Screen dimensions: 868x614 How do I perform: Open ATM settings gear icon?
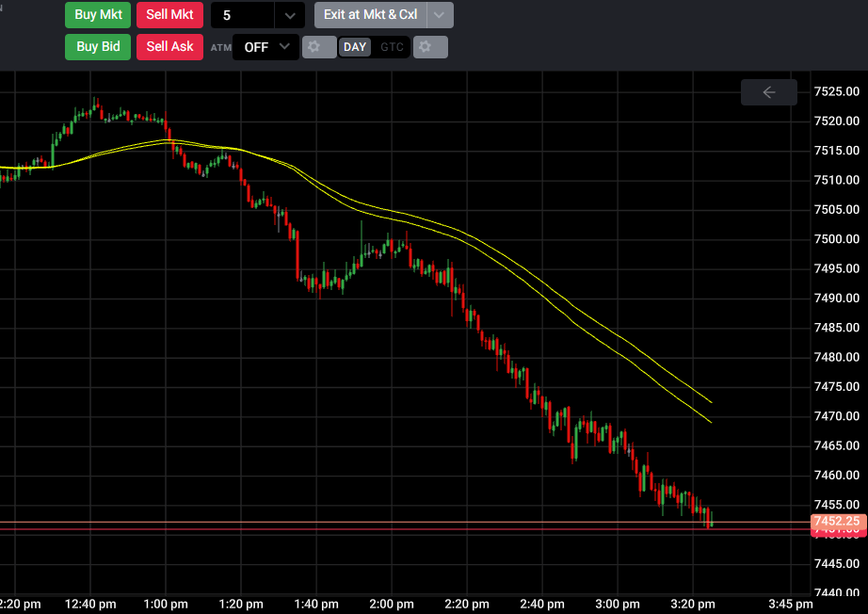[x=319, y=47]
